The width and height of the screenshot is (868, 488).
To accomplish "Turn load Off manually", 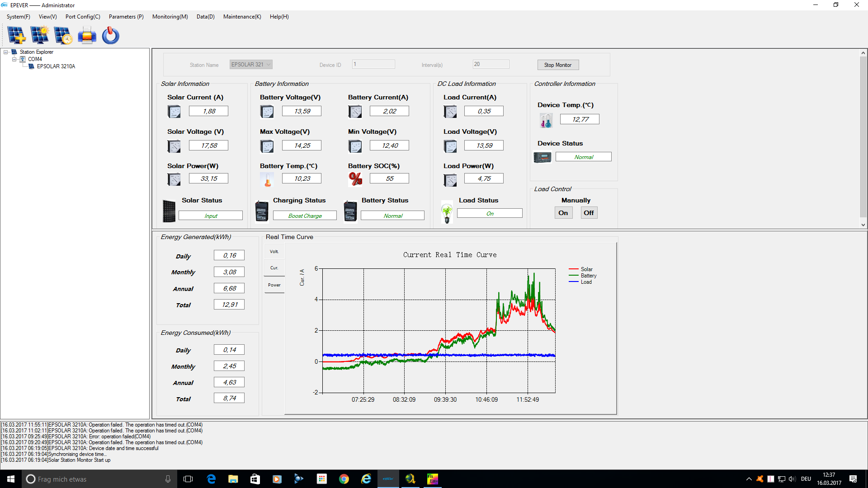I will (x=589, y=213).
